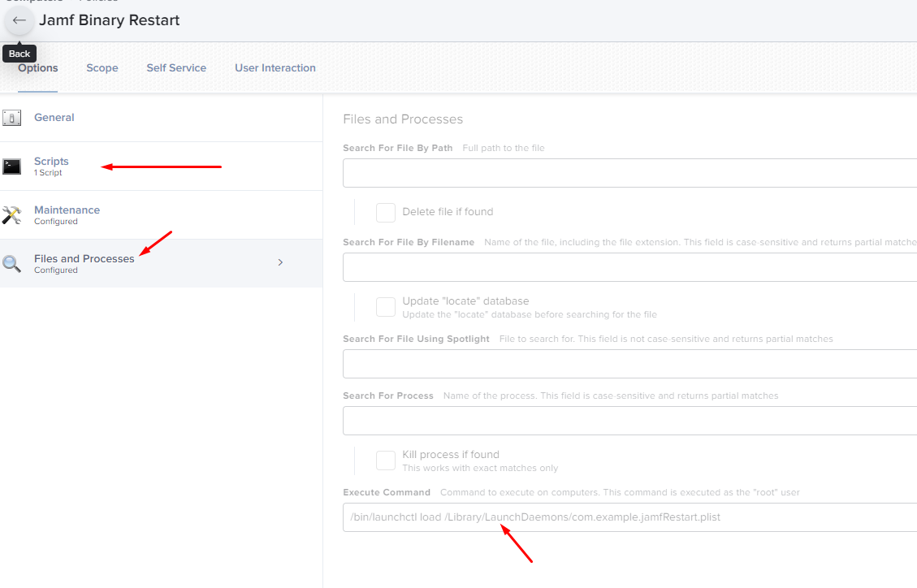Select the Files and Processes label
The height and width of the screenshot is (588, 917).
84,258
